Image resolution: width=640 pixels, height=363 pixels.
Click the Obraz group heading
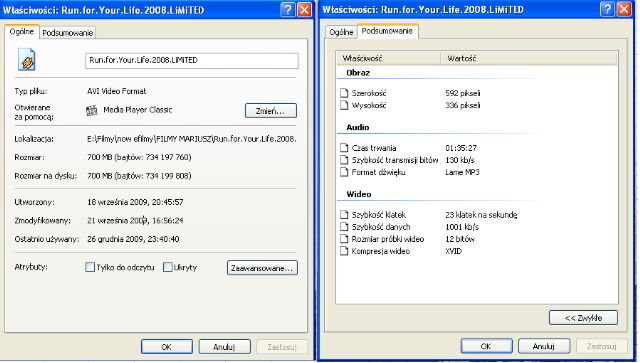click(358, 73)
